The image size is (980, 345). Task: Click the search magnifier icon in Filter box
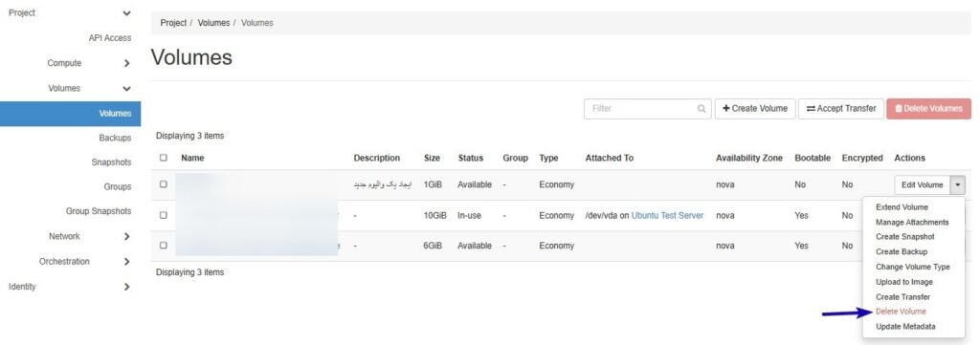point(702,109)
